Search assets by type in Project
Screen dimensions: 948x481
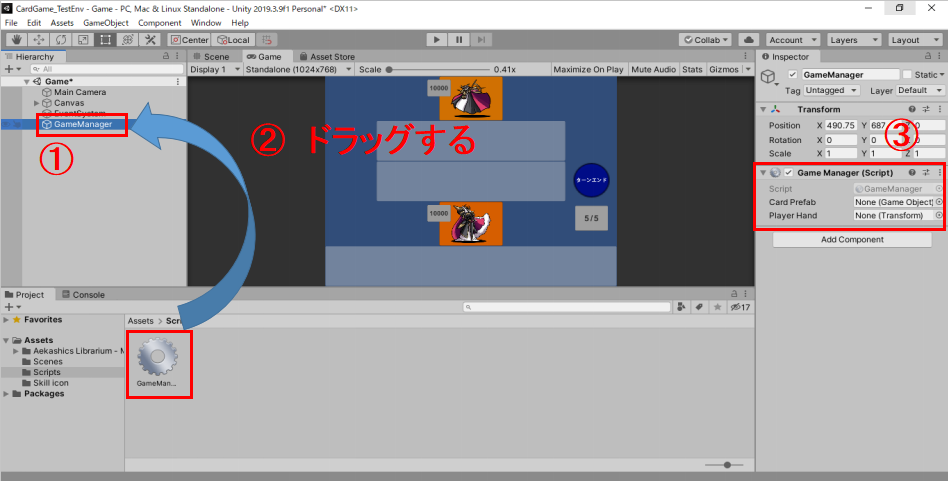point(682,308)
